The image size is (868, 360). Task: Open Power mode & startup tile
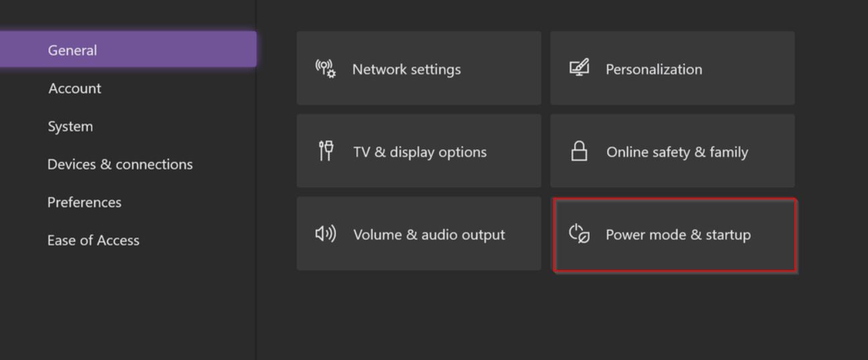(675, 235)
